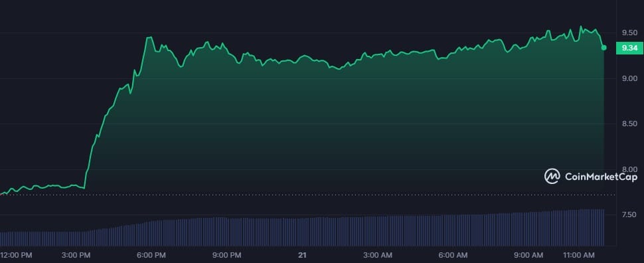The width and height of the screenshot is (644, 263).
Task: Click the 8.00 price axis label
Action: click(x=629, y=169)
